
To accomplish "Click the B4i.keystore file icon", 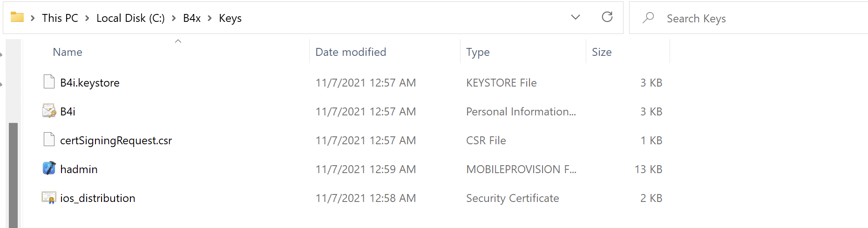I will click(x=49, y=82).
